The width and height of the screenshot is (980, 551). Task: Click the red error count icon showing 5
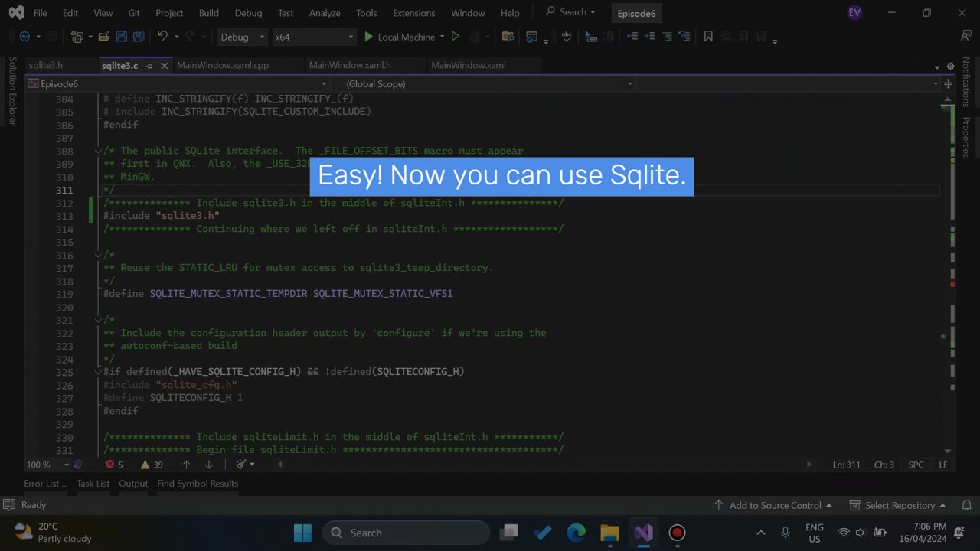[x=109, y=465]
